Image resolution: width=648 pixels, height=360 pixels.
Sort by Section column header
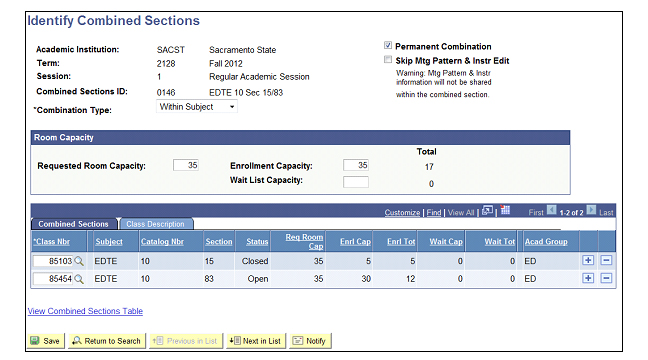tap(219, 242)
